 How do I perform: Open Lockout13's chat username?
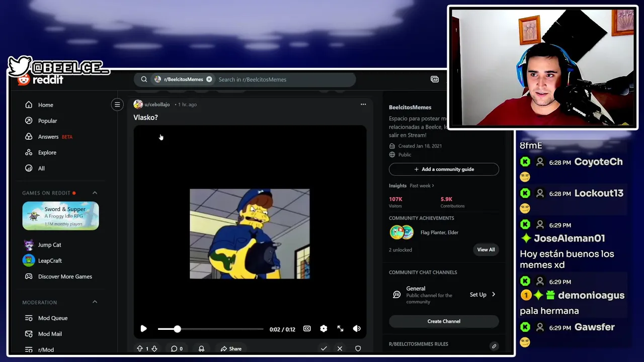(x=599, y=194)
